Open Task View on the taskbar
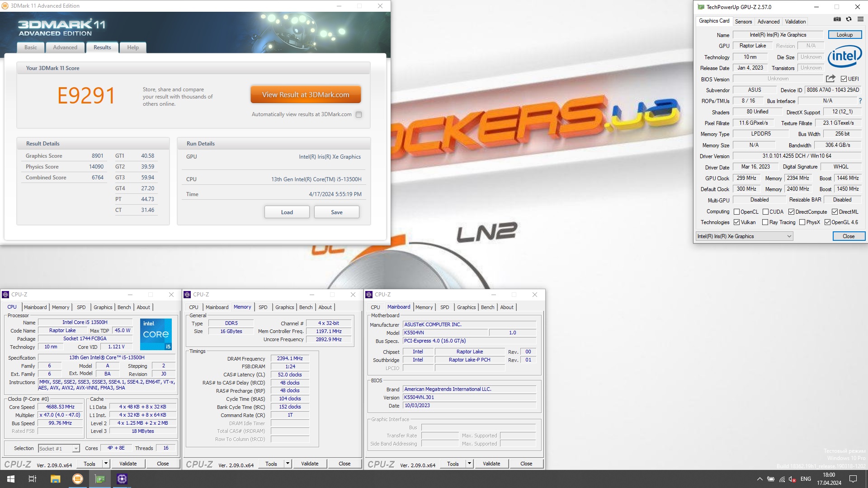Image resolution: width=868 pixels, height=488 pixels. (33, 479)
